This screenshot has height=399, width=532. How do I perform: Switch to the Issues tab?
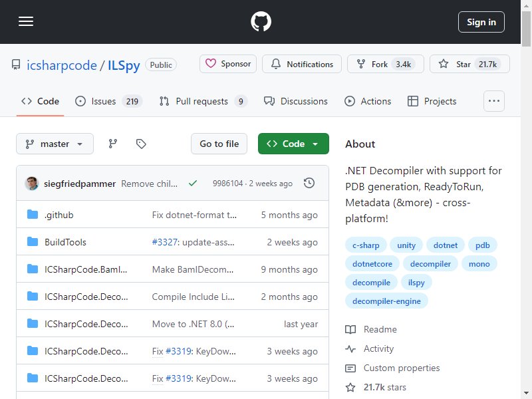108,101
